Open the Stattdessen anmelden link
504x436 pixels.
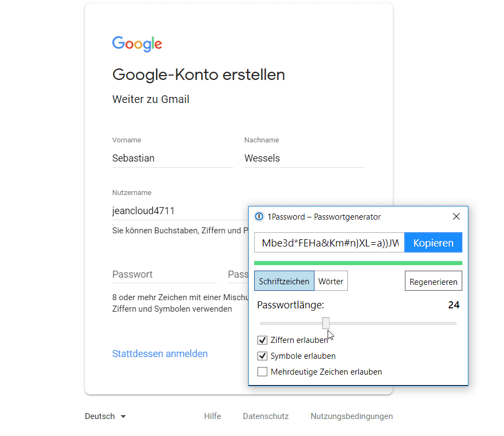tap(160, 354)
